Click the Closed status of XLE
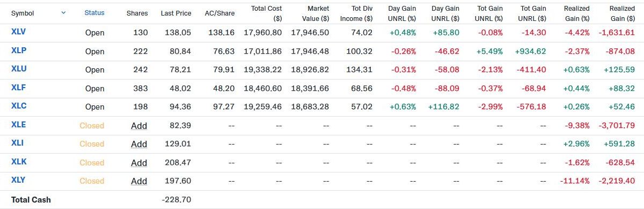Viewport: 644px width, 209px height. click(92, 125)
